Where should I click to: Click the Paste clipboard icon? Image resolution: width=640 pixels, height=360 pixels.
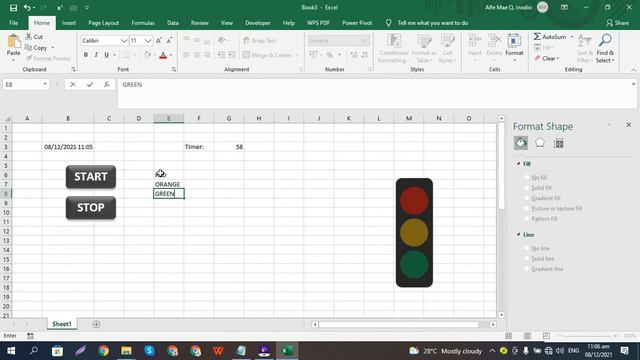(13, 42)
